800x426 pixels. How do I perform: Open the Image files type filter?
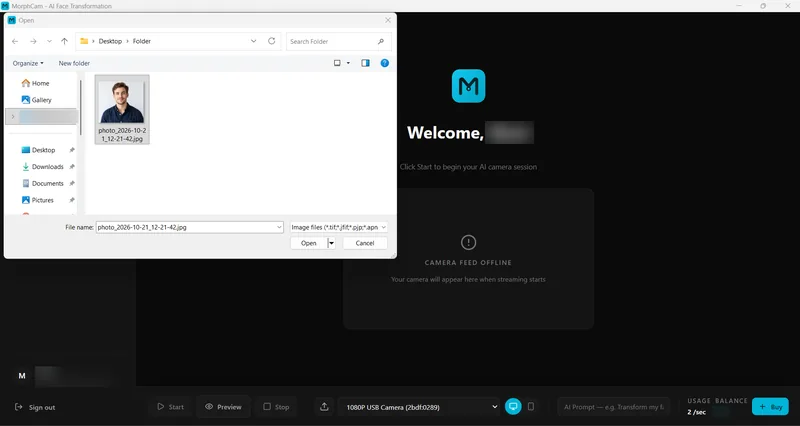coord(339,228)
